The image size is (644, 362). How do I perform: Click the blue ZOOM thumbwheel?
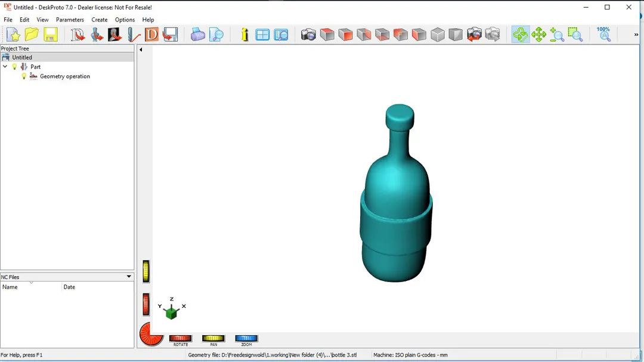coord(246,339)
